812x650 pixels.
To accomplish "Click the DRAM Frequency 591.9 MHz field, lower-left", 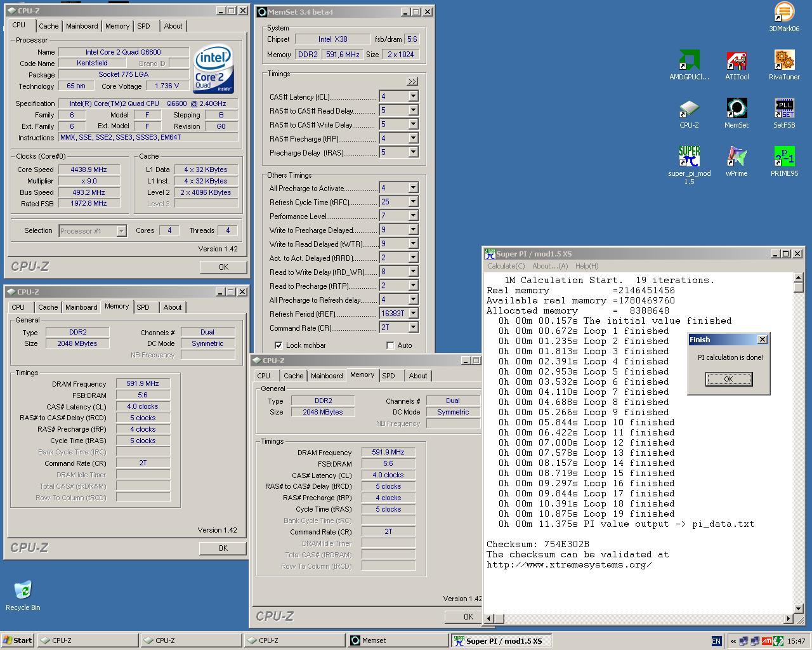I will coord(143,383).
